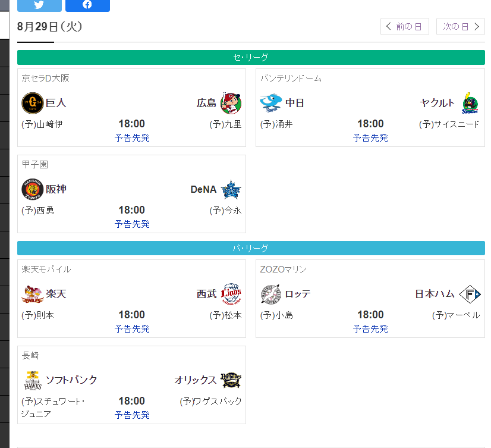The width and height of the screenshot is (491, 448).
Task: Click the Giants (巨人) team logo
Action: pos(33,103)
